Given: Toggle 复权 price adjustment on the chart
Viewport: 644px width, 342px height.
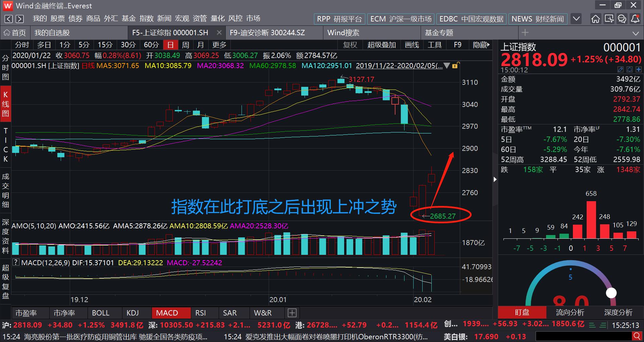Looking at the screenshot, I should tap(350, 45).
